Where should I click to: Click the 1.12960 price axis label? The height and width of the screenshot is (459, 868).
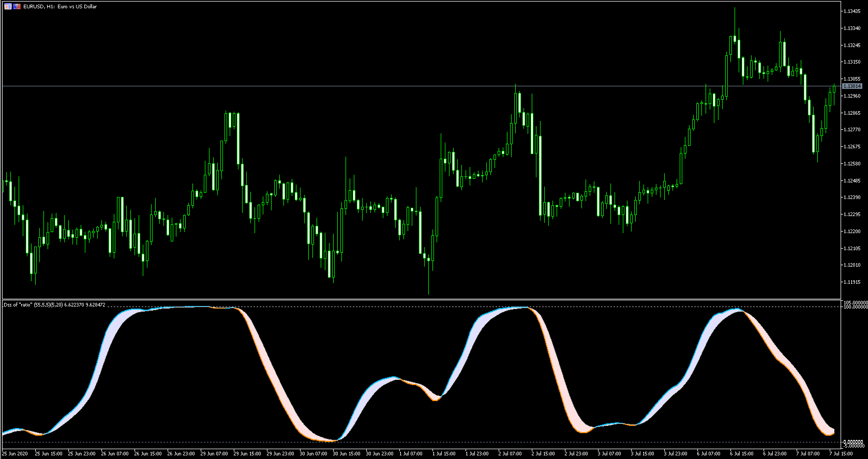pos(852,96)
